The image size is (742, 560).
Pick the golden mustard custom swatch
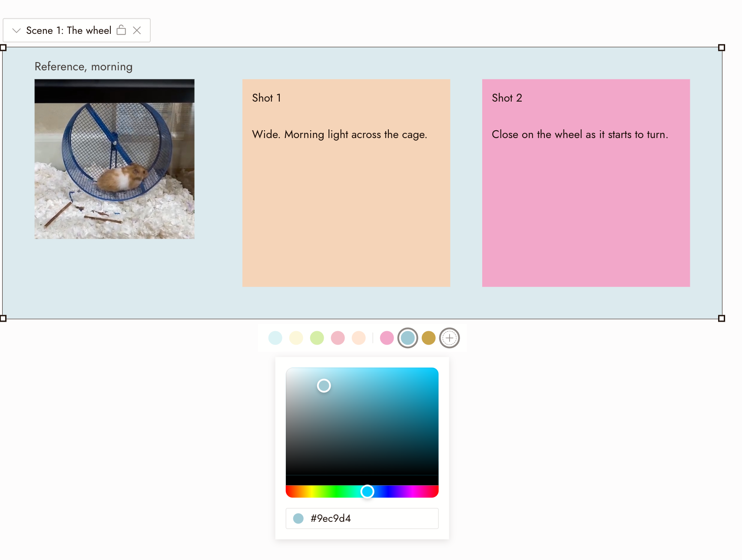[429, 338]
